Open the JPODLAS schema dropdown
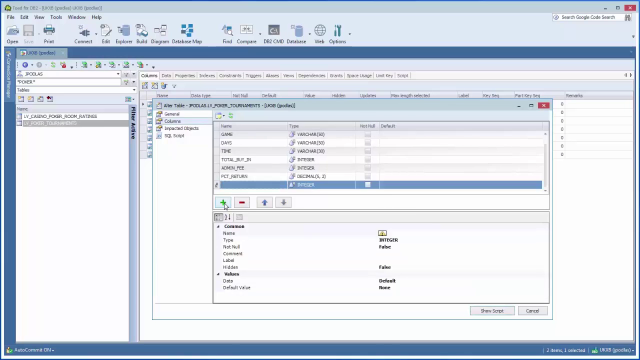Screen dimensions: 640x360 tap(118, 74)
